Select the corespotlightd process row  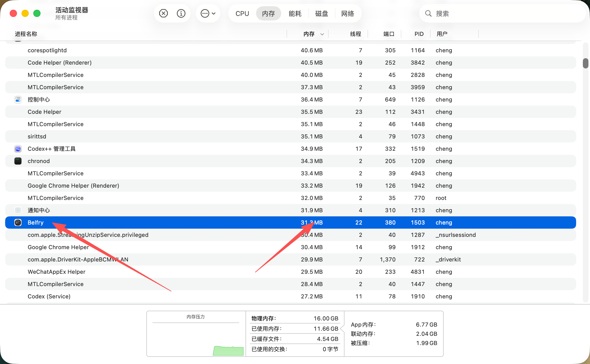coord(291,50)
